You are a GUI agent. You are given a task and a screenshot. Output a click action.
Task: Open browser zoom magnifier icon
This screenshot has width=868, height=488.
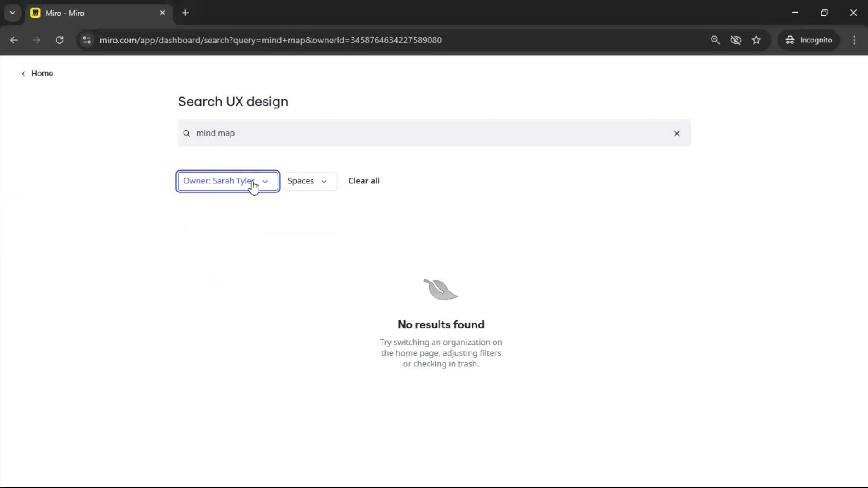[x=715, y=40]
